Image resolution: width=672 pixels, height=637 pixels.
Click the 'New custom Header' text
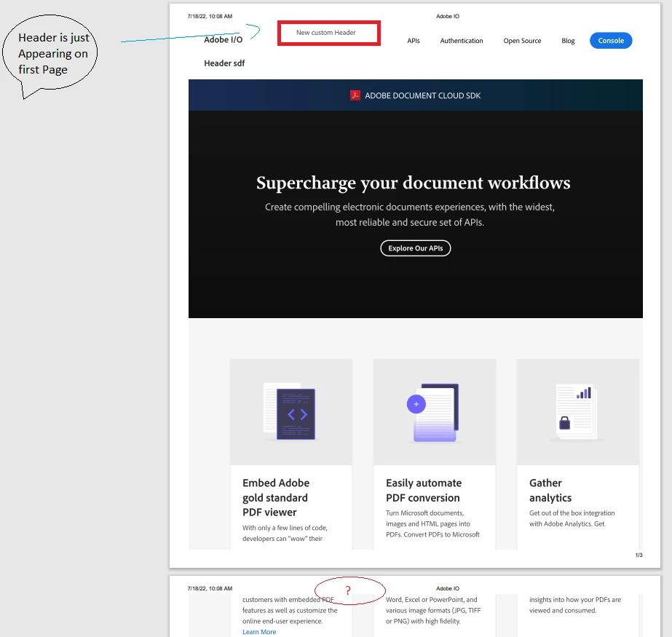(x=325, y=33)
